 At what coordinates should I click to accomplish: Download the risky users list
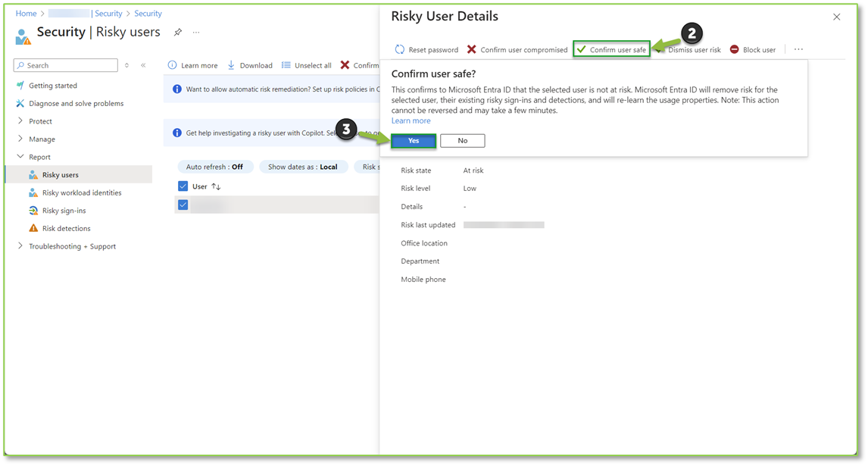tap(250, 65)
